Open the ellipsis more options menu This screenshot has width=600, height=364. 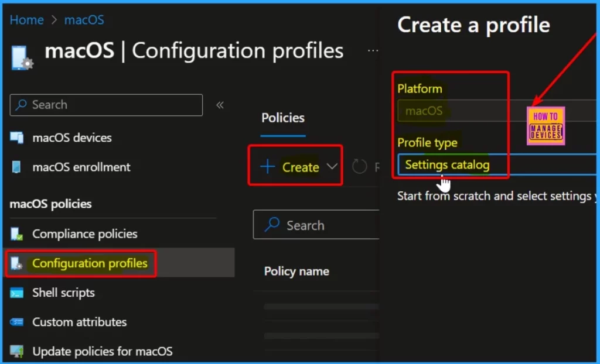[x=372, y=50]
